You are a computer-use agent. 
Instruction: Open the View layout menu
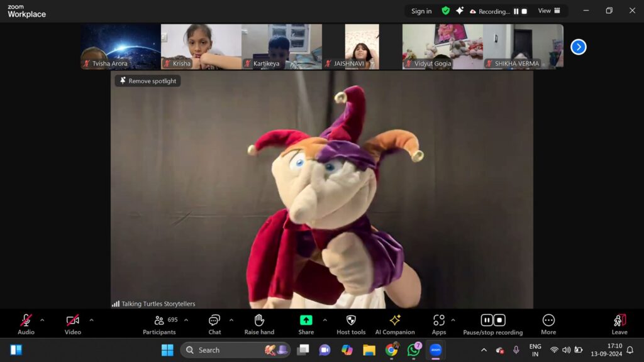549,11
